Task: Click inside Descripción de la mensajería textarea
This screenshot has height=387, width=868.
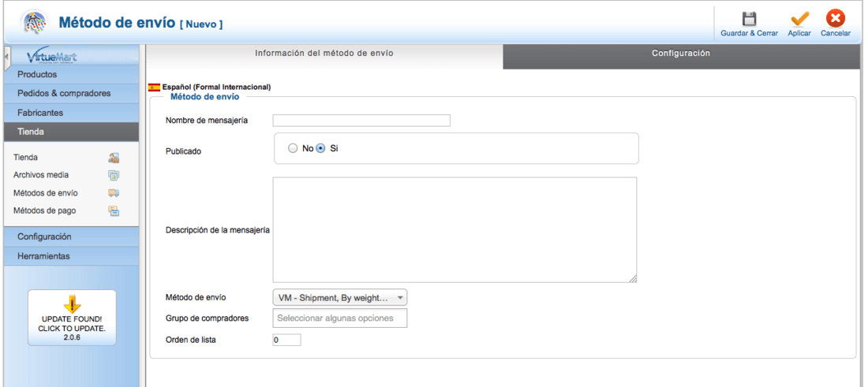Action: (455, 230)
